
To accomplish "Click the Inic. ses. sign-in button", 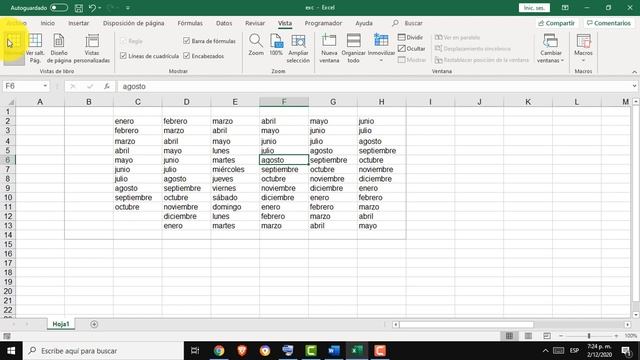I will (534, 8).
